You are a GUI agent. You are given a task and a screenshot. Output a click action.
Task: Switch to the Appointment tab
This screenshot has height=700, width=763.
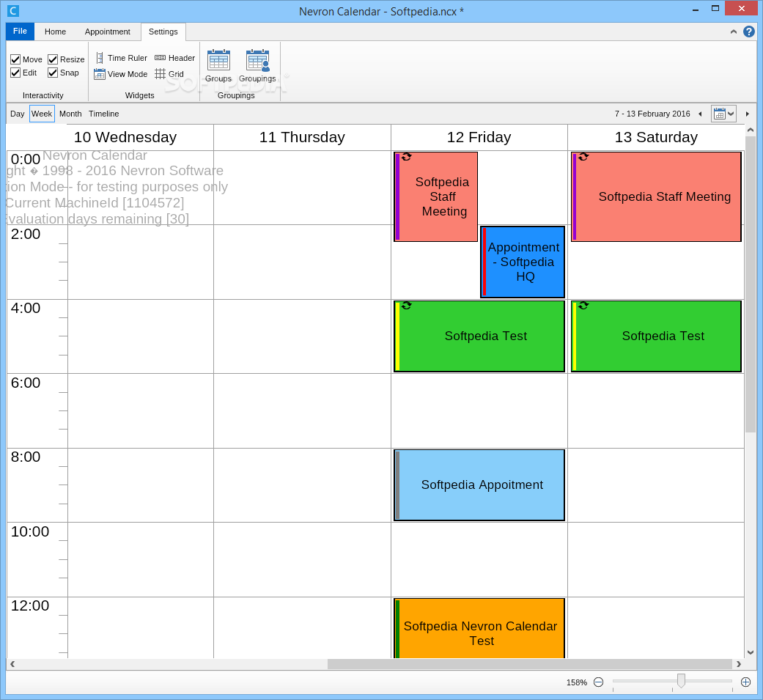point(108,32)
